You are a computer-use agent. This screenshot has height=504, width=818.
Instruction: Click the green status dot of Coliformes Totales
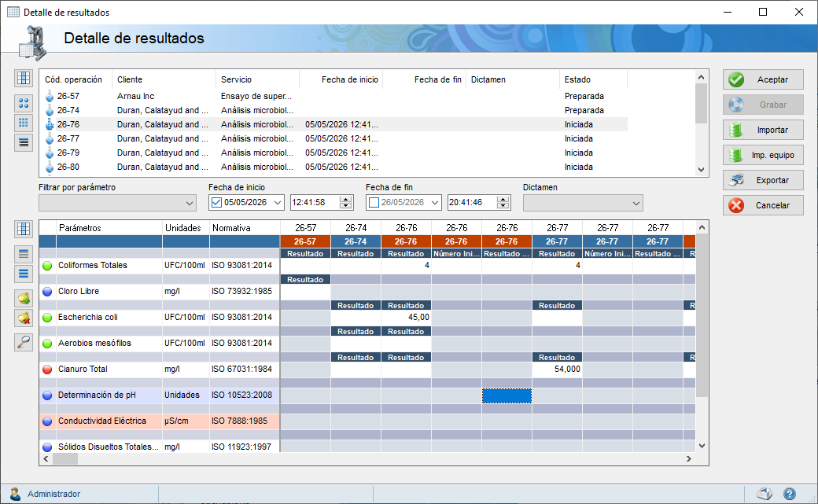coord(47,266)
